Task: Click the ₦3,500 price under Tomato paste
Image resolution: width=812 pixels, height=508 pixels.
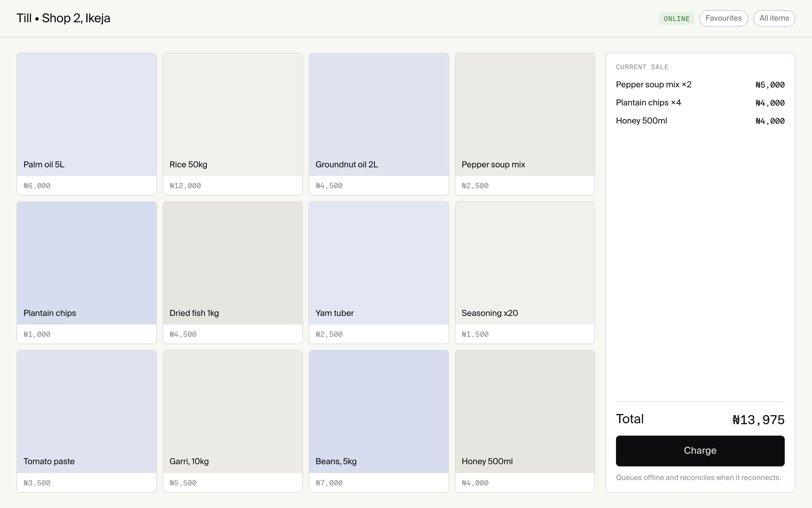Action: (x=37, y=483)
